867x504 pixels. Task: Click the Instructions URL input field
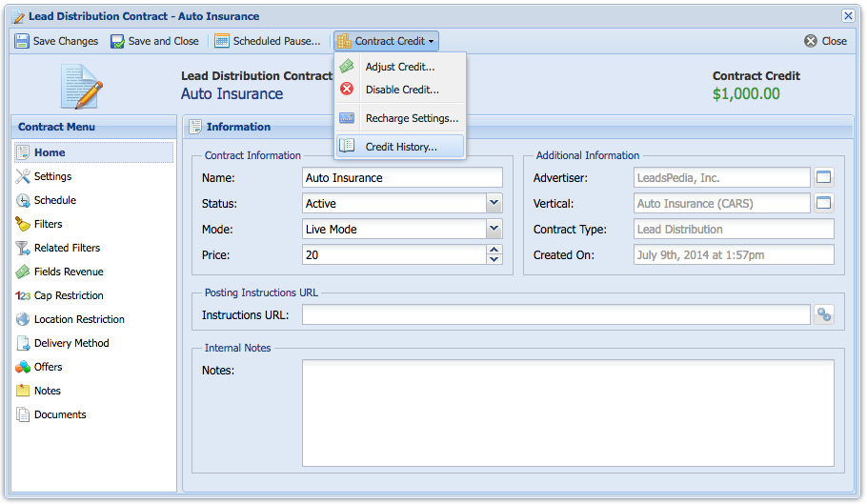[x=556, y=314]
